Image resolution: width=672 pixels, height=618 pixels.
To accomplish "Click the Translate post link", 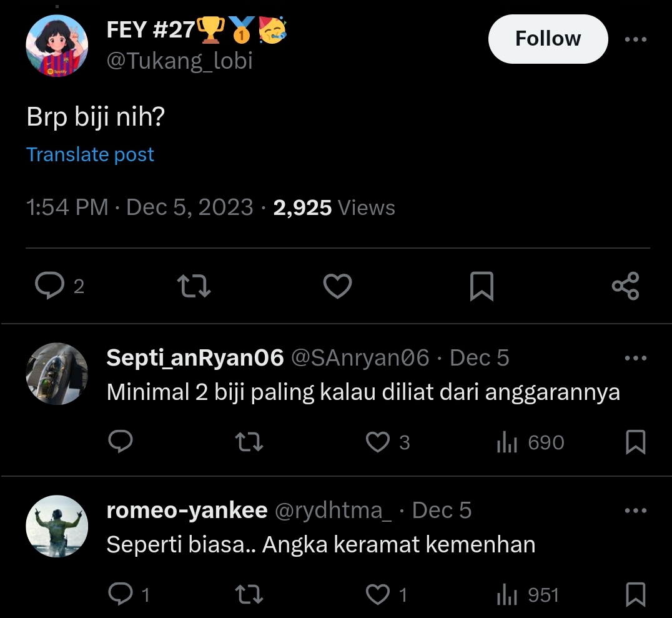I will click(x=90, y=154).
